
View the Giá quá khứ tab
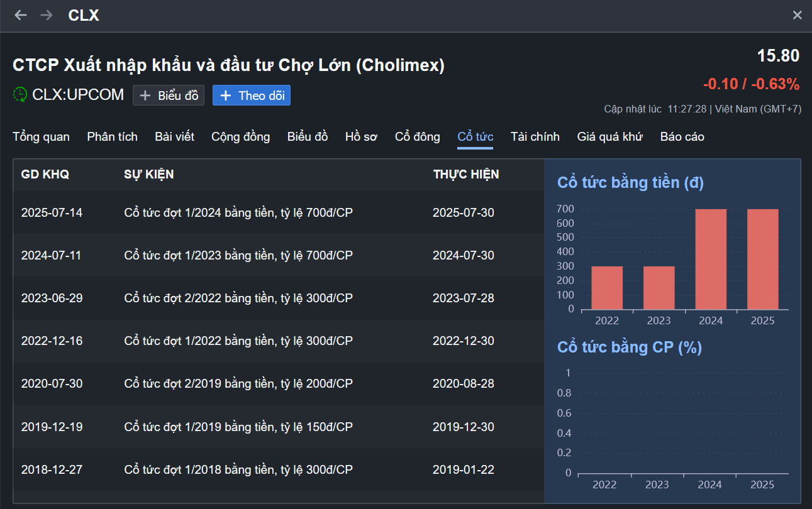click(610, 137)
